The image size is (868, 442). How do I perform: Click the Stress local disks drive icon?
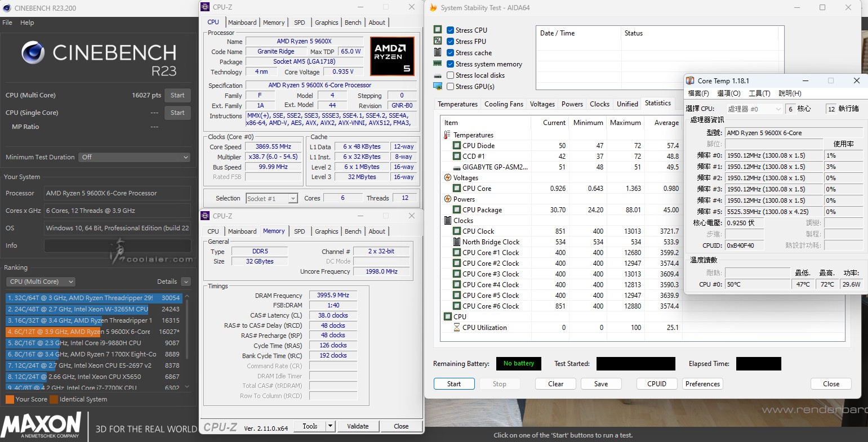438,75
